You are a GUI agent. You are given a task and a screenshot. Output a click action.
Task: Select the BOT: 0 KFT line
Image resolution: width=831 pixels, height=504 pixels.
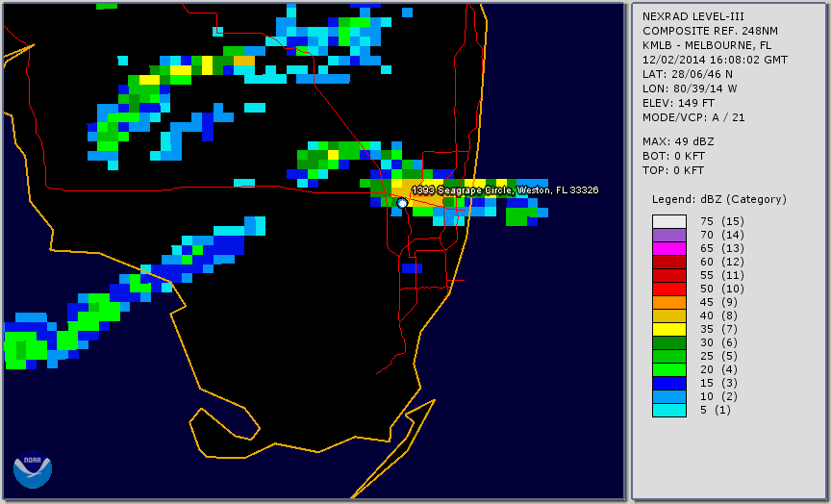click(673, 156)
